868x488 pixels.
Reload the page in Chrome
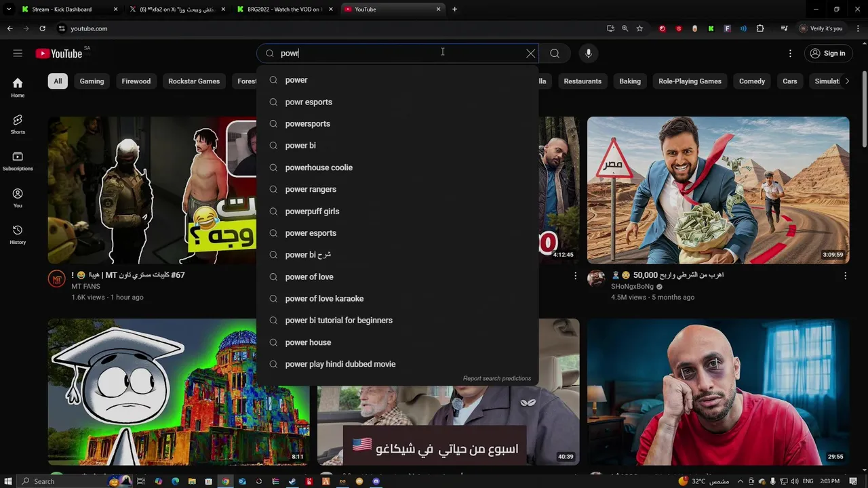point(42,28)
